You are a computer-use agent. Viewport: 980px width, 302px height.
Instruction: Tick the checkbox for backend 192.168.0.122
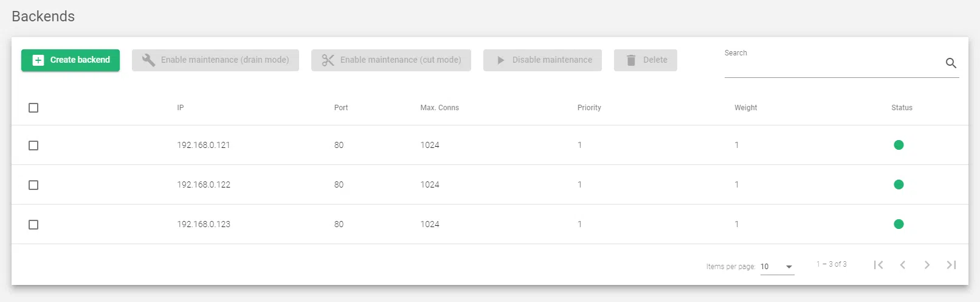33,185
